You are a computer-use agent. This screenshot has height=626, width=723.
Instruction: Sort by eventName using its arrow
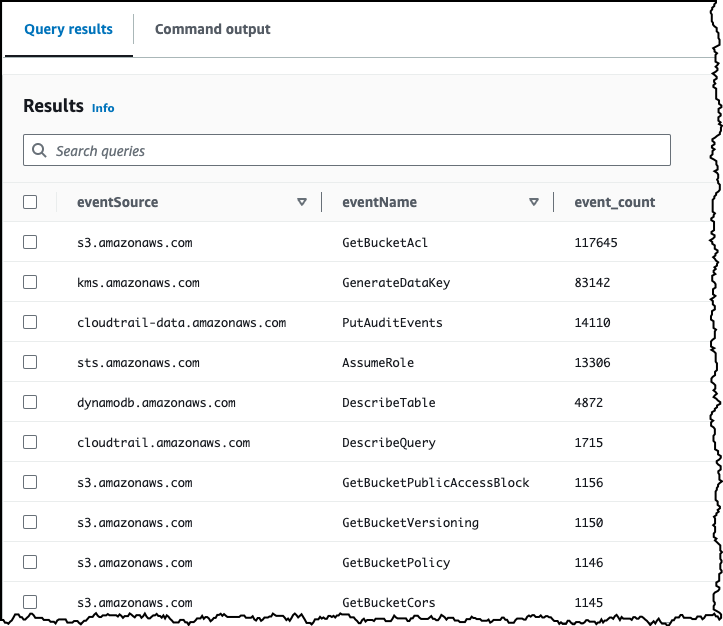pyautogui.click(x=534, y=202)
